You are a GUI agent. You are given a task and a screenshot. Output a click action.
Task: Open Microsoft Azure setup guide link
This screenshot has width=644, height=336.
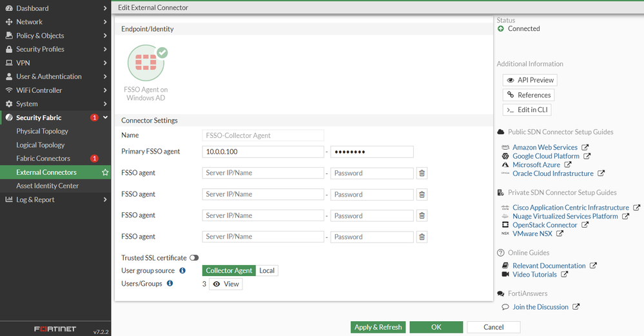(x=536, y=164)
